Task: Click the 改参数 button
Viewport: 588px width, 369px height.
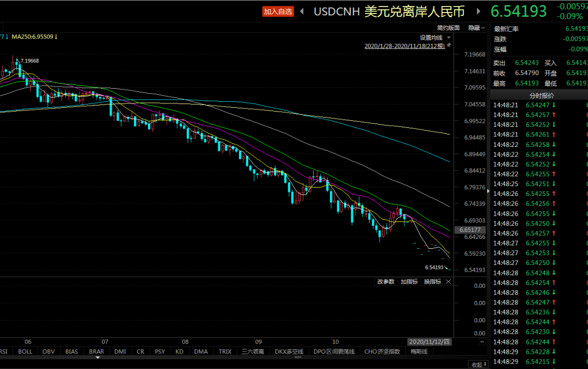Action: [x=385, y=281]
